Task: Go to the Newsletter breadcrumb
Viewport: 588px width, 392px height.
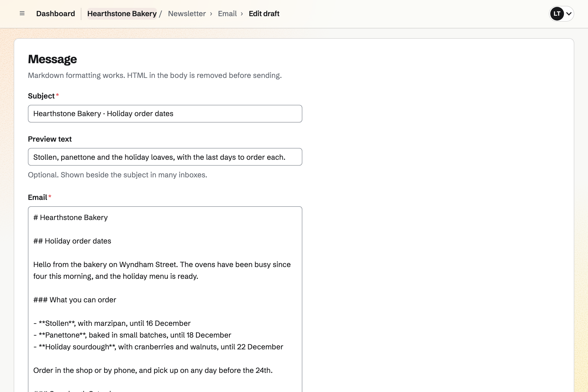Action: click(x=187, y=13)
